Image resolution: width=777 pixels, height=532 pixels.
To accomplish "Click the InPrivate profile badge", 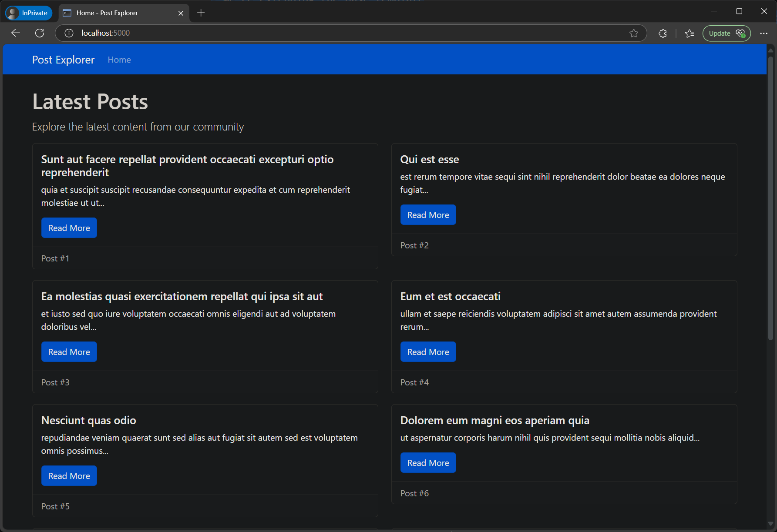I will tap(29, 13).
